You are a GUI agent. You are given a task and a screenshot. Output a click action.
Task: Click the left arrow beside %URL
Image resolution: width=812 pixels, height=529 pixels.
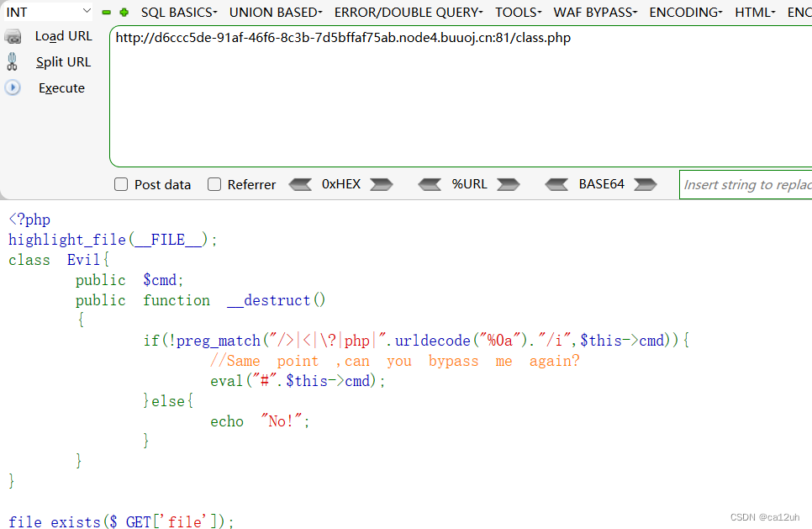[430, 184]
